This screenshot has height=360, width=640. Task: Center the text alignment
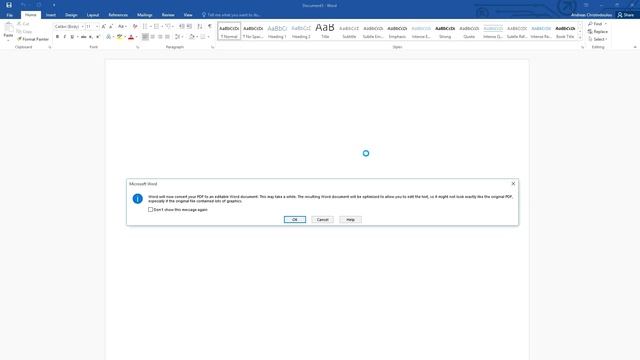click(153, 37)
